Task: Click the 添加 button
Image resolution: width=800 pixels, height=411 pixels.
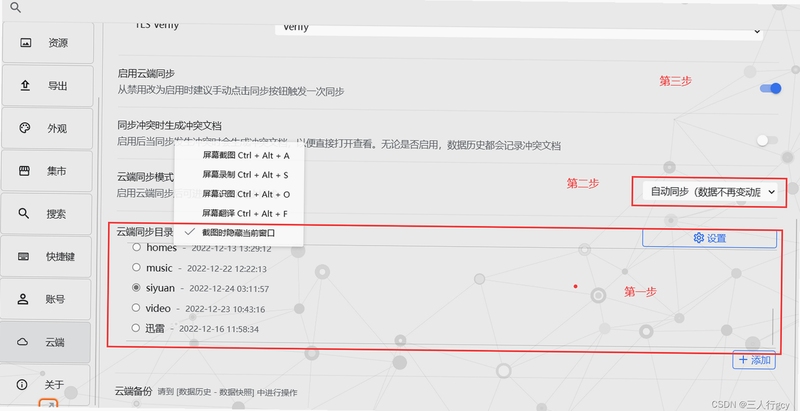Action: (x=754, y=360)
